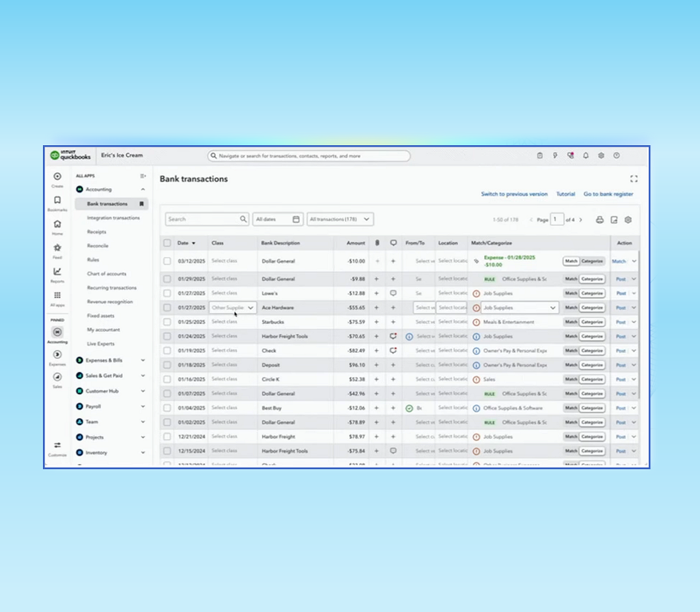Open settings gear in top header
This screenshot has height=612, width=700.
click(x=601, y=156)
